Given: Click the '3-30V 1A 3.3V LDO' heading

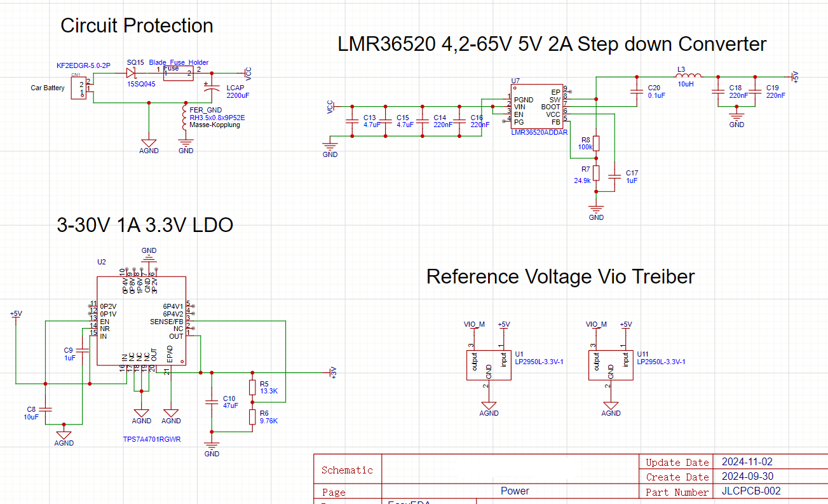Looking at the screenshot, I should click(x=145, y=225).
